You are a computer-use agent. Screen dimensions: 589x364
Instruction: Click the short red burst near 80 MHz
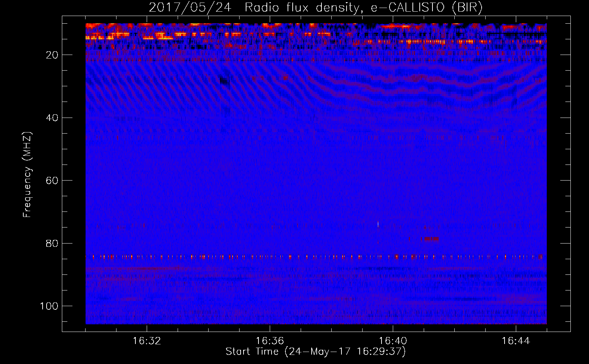[x=430, y=239]
